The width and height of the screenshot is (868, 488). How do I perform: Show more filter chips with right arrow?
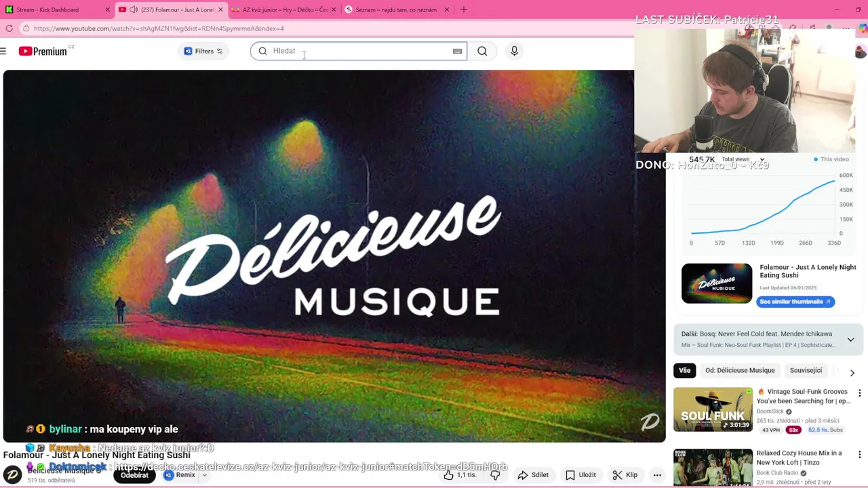pyautogui.click(x=852, y=373)
